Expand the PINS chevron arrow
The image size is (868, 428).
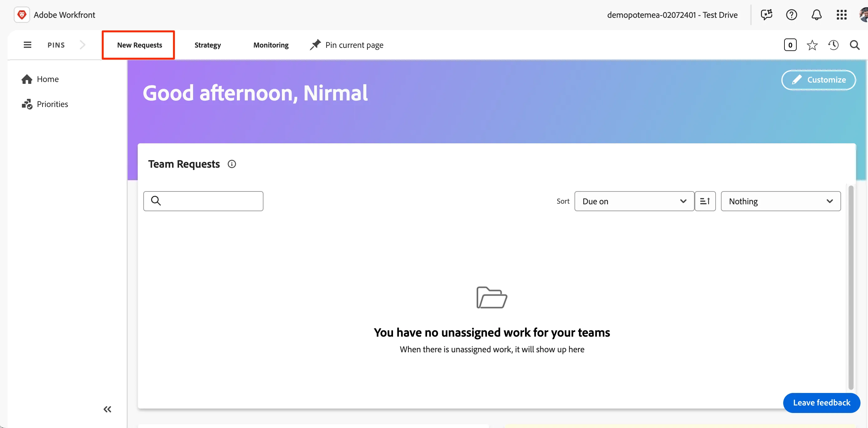[83, 45]
